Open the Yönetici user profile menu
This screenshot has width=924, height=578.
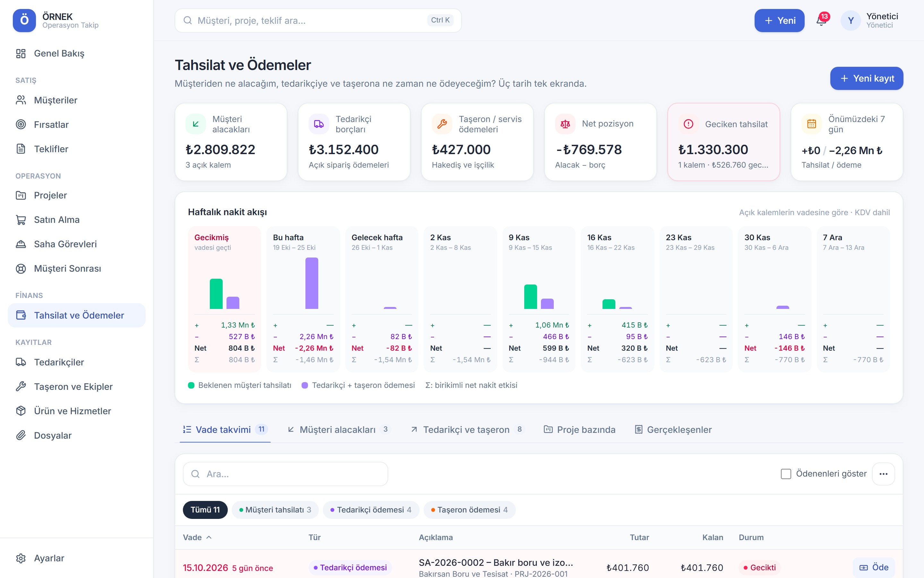click(x=869, y=20)
